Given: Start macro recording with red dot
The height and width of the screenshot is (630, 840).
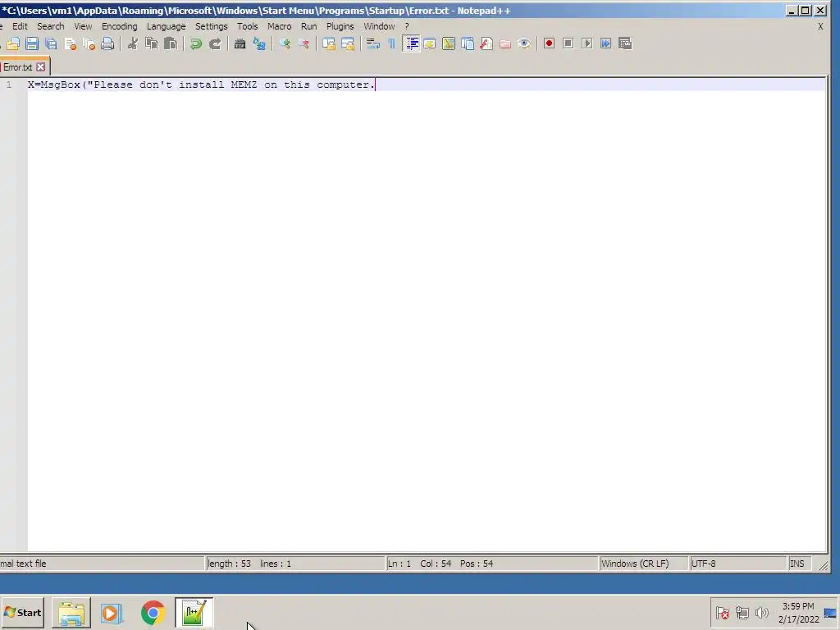Looking at the screenshot, I should (x=549, y=44).
